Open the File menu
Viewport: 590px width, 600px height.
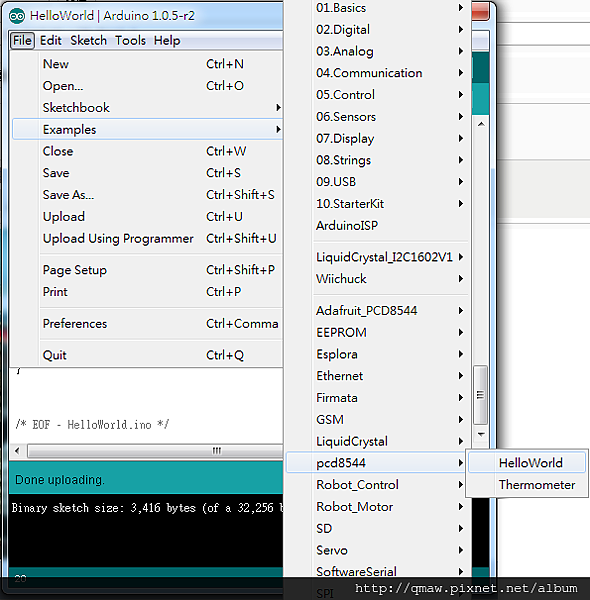tap(22, 40)
